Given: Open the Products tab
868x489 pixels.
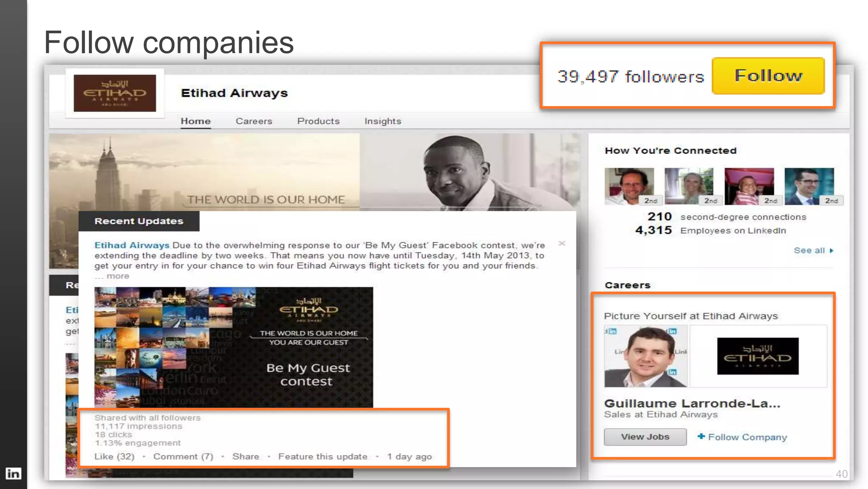Looking at the screenshot, I should (318, 121).
